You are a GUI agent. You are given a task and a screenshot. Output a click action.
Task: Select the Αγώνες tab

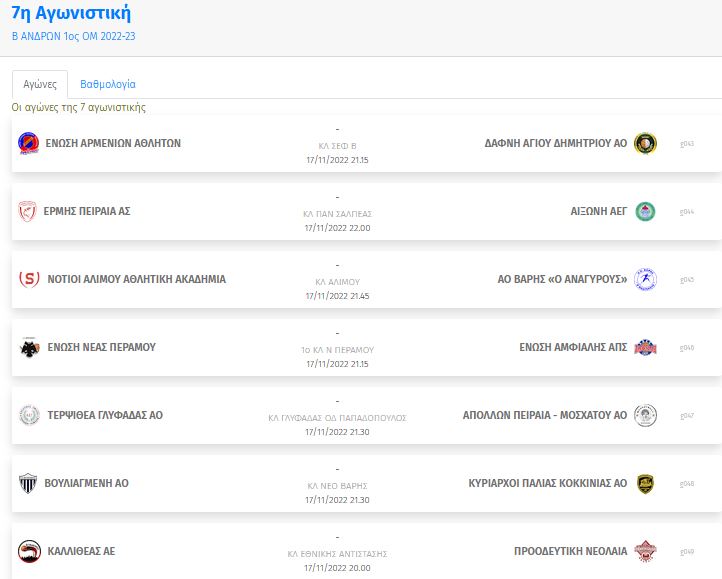[40, 84]
